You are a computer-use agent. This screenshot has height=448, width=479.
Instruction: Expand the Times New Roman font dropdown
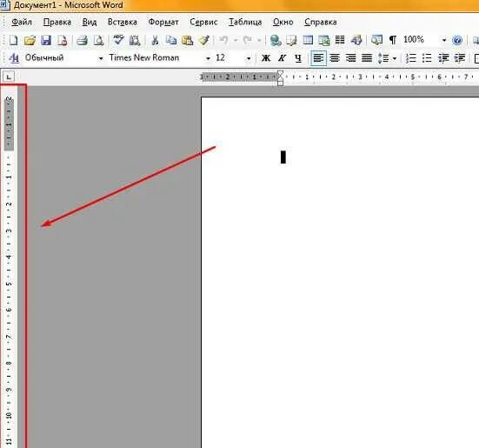(x=208, y=58)
